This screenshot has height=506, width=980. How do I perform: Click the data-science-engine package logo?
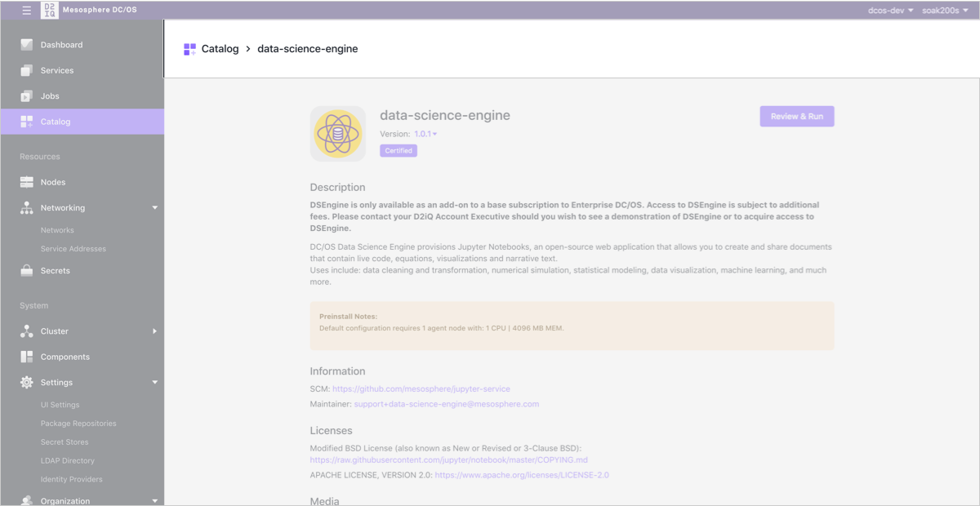(337, 134)
